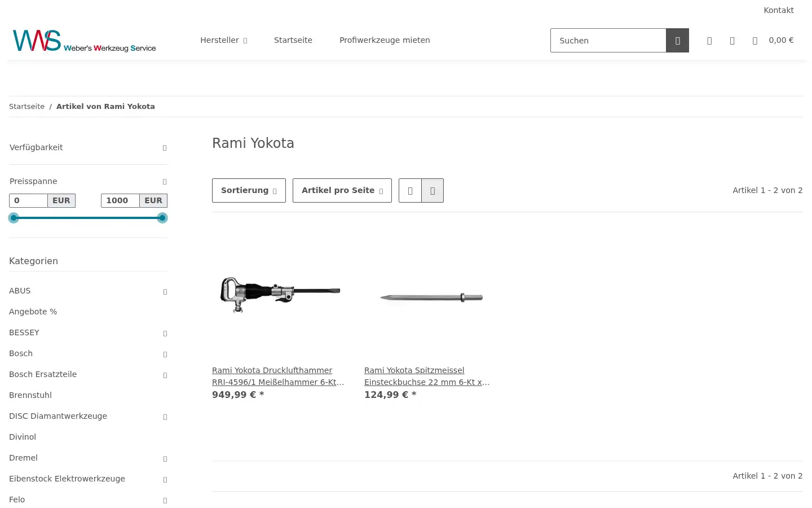Open the Divinol category
This screenshot has width=812, height=508.
tap(23, 437)
